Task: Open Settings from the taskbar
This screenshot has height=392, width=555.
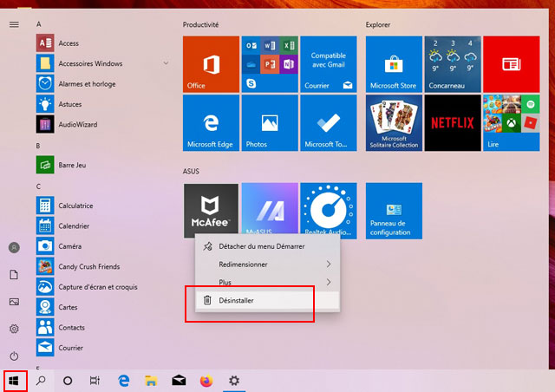Action: coord(234,381)
